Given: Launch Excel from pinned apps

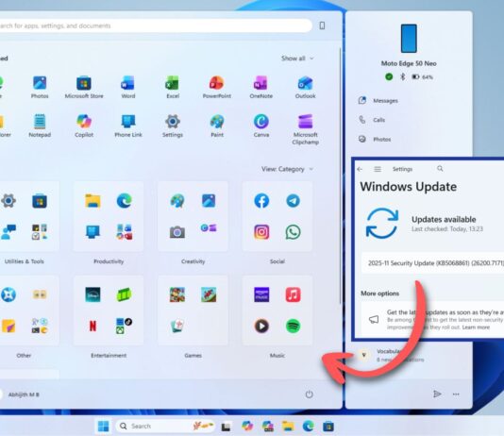Looking at the screenshot, I should point(173,87).
